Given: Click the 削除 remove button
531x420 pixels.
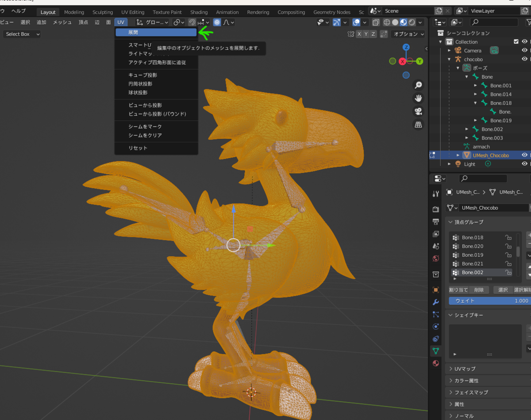Looking at the screenshot, I should click(479, 290).
